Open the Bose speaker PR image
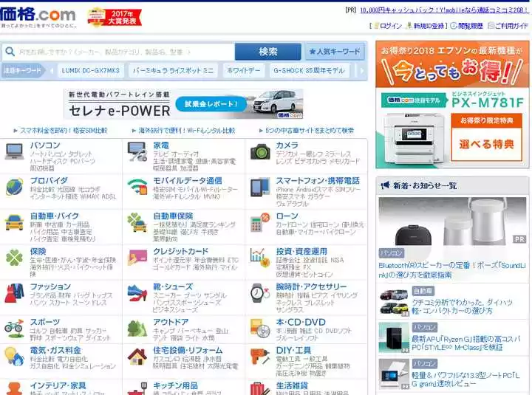Screen dimensions: 532x395 pos(452,221)
